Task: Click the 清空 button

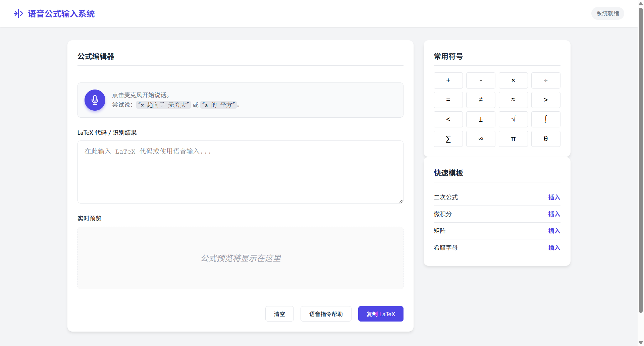Action: pos(279,314)
